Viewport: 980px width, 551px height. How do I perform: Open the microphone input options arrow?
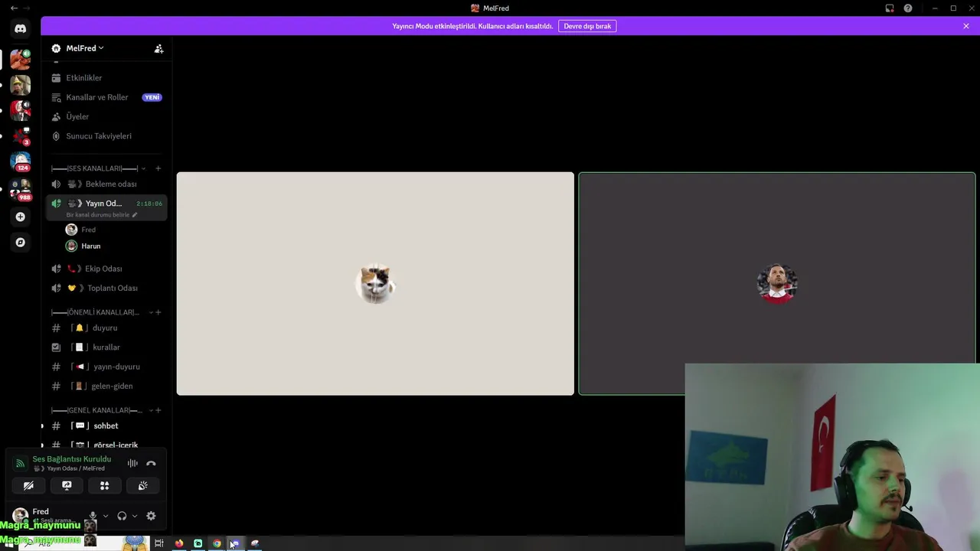click(x=106, y=516)
